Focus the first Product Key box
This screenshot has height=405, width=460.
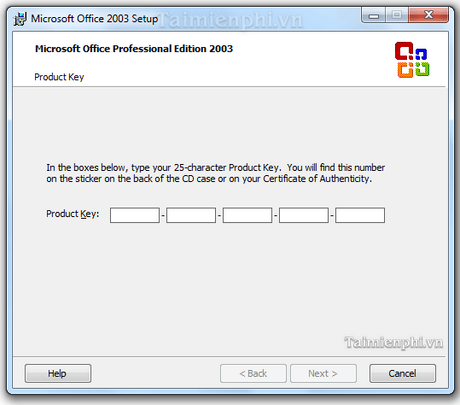coord(135,215)
